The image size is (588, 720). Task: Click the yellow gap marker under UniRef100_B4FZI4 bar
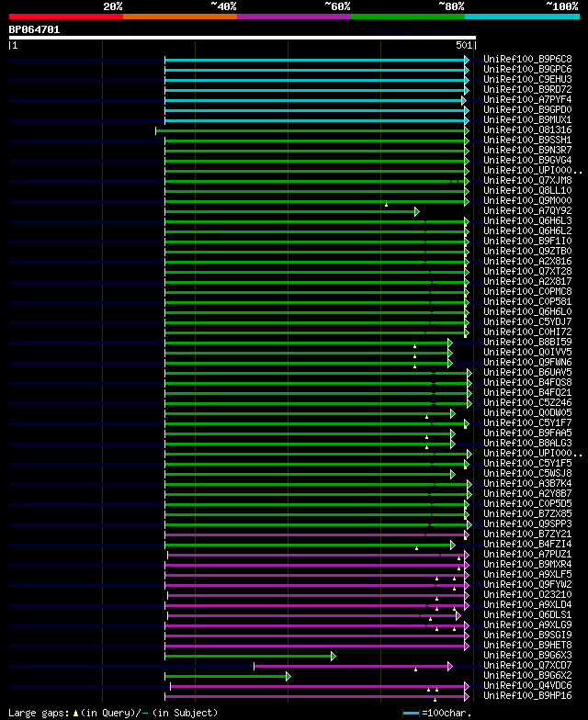(417, 548)
